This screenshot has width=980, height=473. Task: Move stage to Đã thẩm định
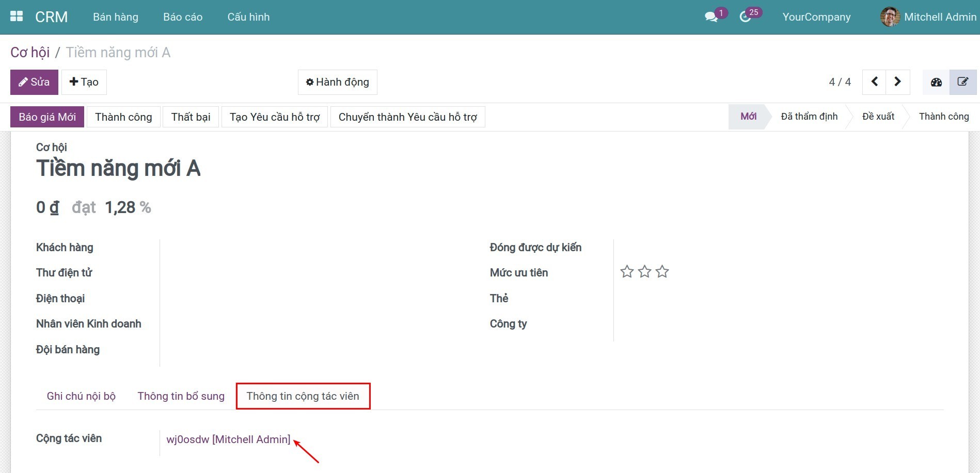tap(809, 117)
